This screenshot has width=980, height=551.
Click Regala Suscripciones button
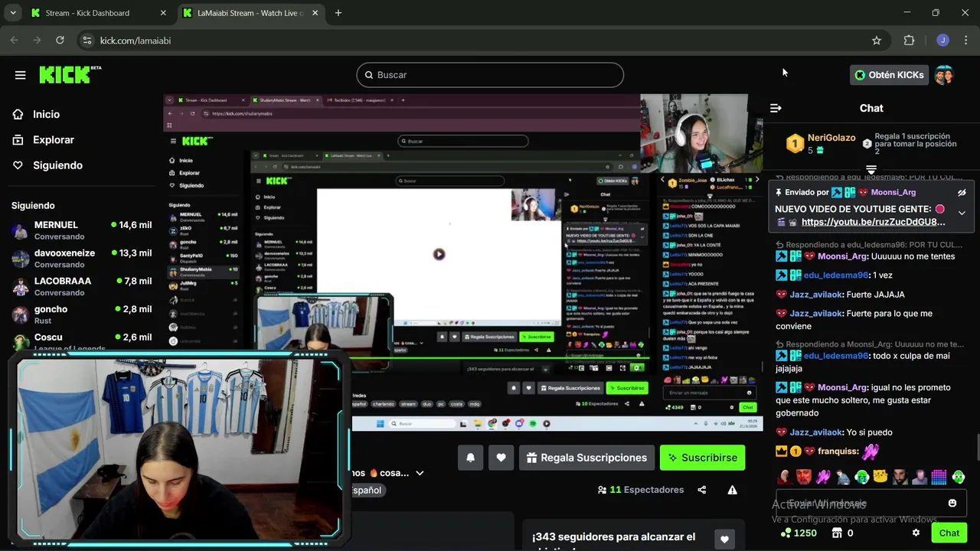point(586,458)
